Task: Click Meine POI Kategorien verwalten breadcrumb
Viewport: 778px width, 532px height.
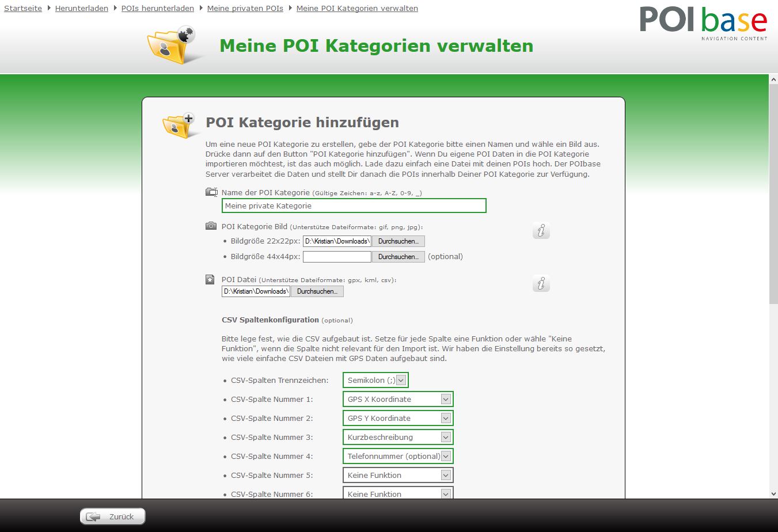Action: pyautogui.click(x=357, y=9)
